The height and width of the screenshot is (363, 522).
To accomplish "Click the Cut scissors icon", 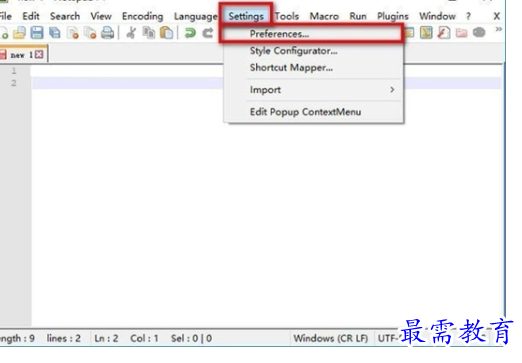I will pos(131,33).
